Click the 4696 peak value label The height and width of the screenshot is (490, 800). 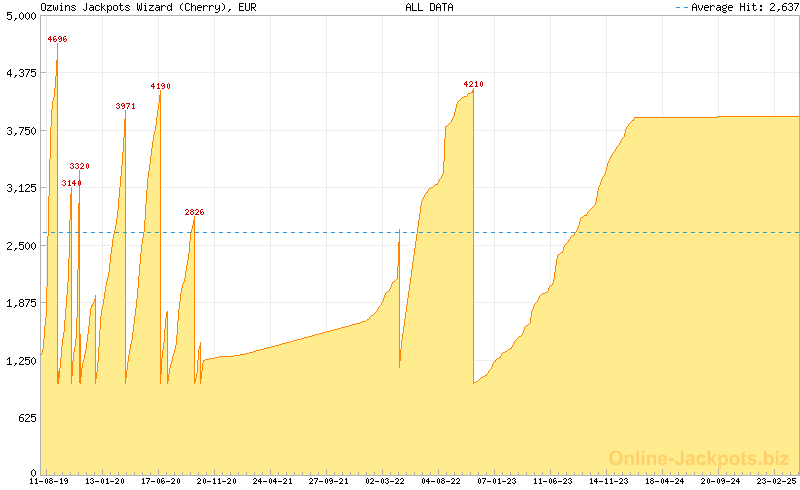58,39
